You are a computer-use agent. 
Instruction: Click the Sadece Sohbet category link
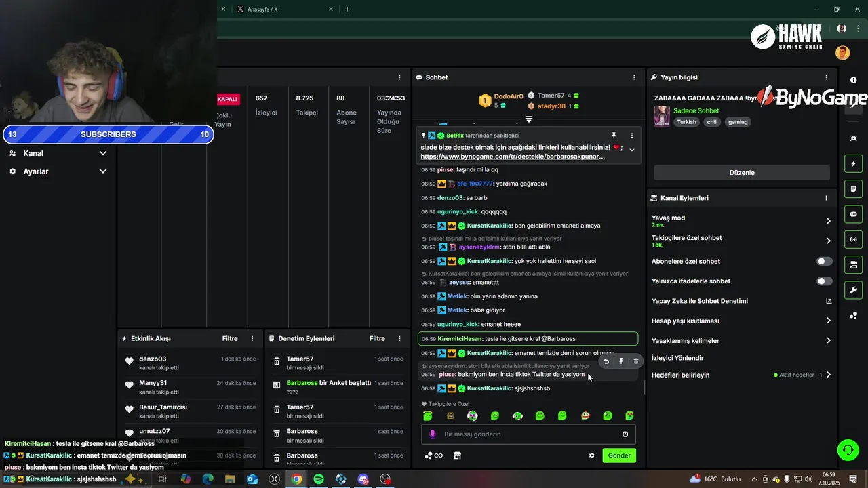(x=696, y=110)
